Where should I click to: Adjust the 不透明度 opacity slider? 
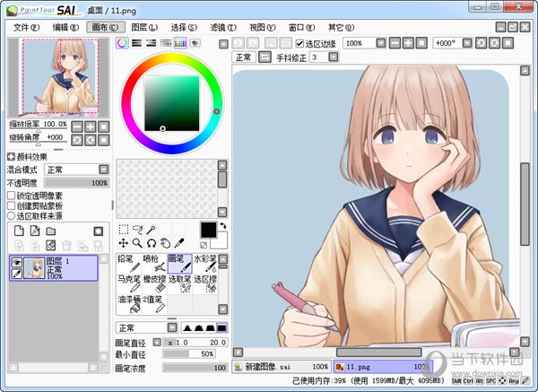coord(77,183)
